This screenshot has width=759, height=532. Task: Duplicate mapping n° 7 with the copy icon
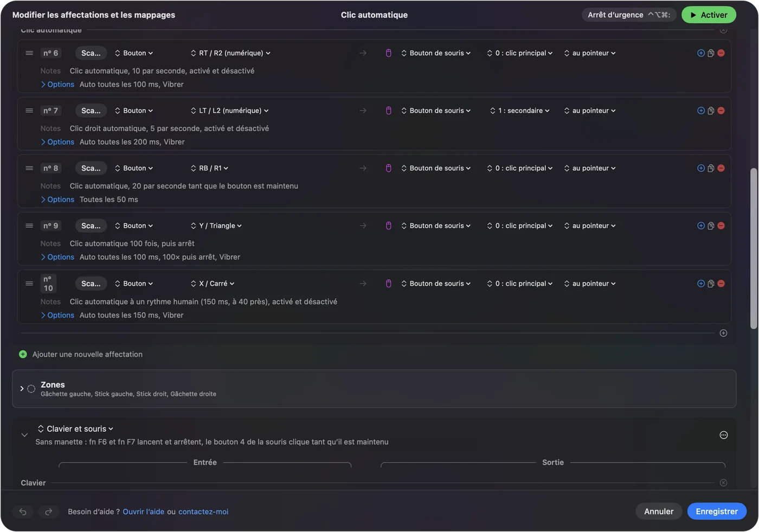tap(711, 111)
